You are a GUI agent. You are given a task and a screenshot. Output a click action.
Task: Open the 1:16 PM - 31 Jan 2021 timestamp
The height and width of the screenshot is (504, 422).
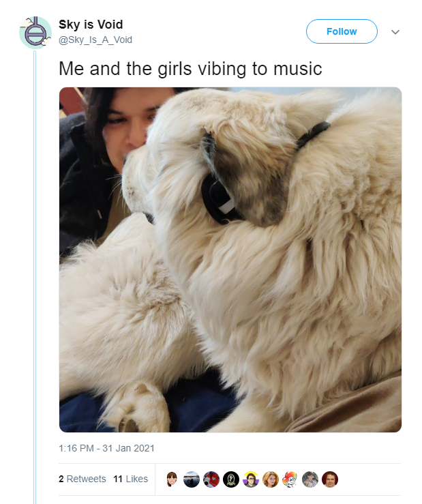click(106, 448)
